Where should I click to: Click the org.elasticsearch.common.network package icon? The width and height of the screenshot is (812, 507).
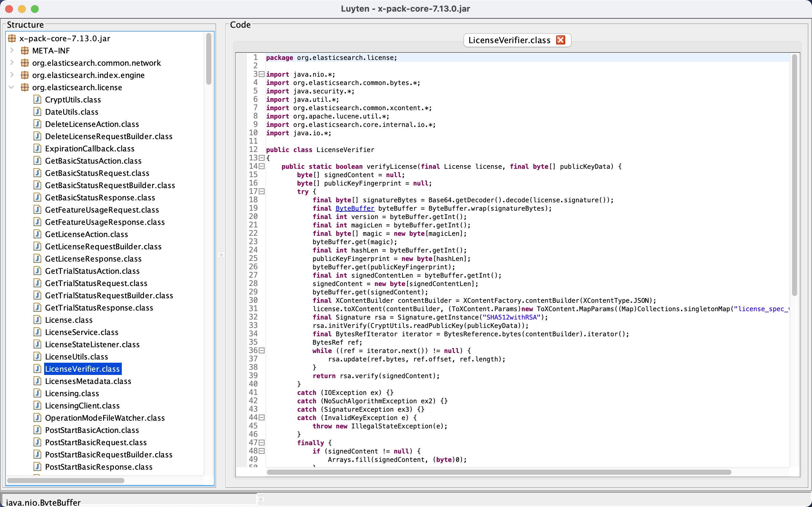coord(25,63)
